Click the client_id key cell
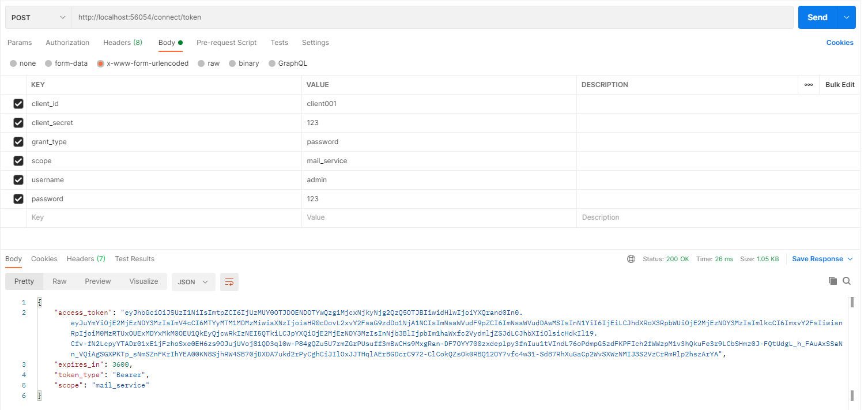Viewport: 868px width, 410px height. [x=164, y=104]
